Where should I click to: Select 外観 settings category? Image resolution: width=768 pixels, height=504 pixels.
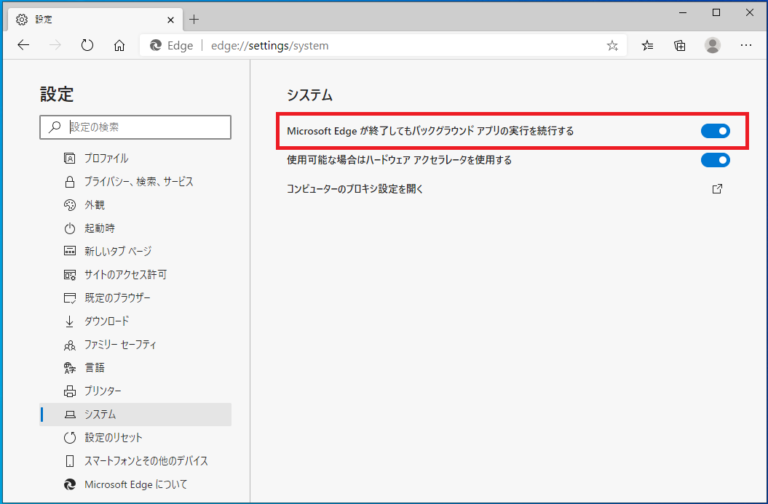pyautogui.click(x=94, y=205)
